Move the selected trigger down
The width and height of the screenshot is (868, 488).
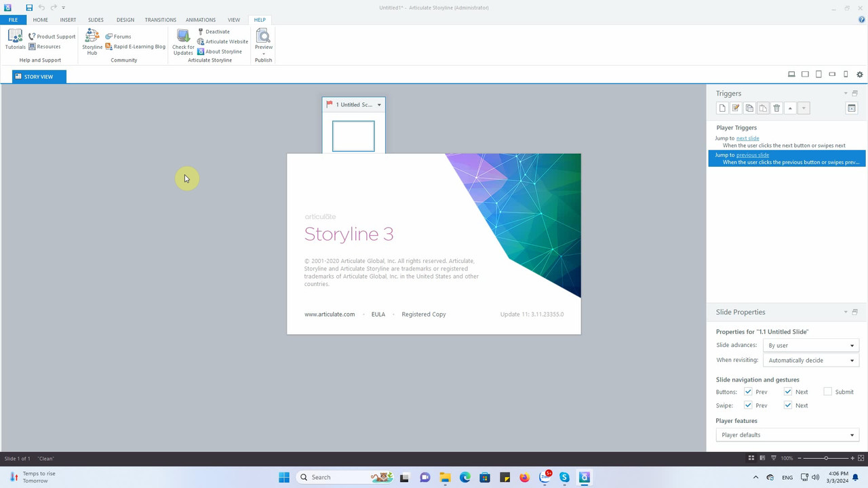pyautogui.click(x=804, y=108)
